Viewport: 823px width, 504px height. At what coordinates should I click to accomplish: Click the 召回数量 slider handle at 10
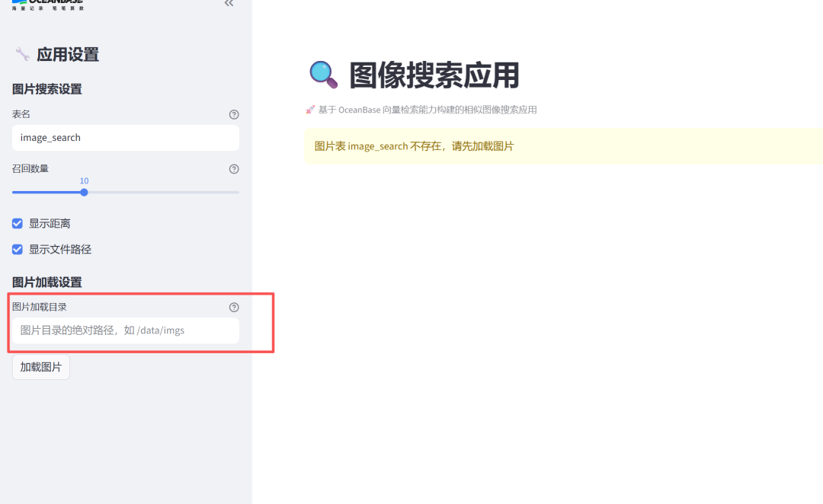click(x=84, y=193)
